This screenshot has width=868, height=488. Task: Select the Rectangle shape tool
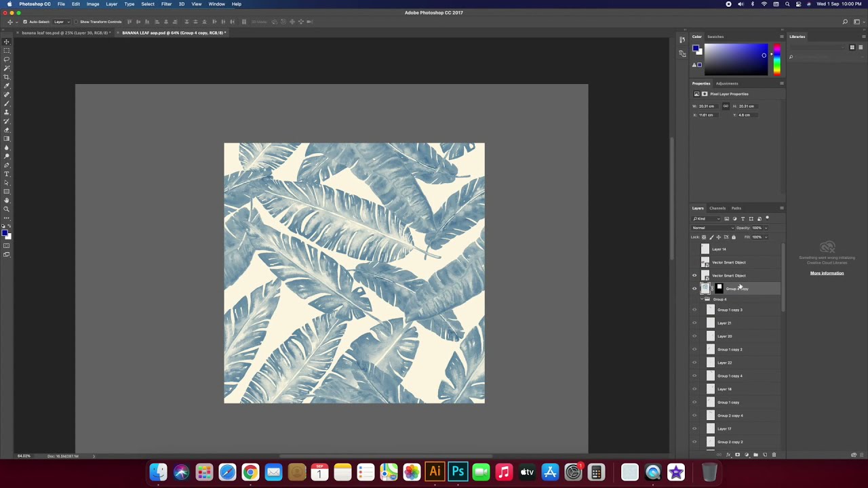(7, 191)
